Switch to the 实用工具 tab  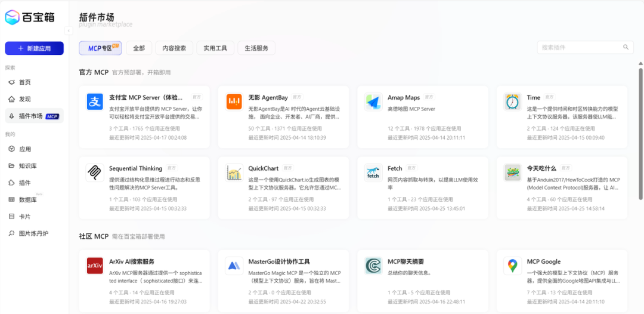(x=215, y=48)
